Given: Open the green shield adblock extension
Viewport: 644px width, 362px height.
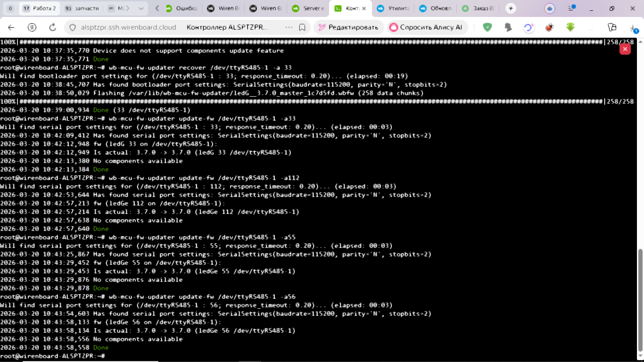Looking at the screenshot, I should (x=487, y=27).
